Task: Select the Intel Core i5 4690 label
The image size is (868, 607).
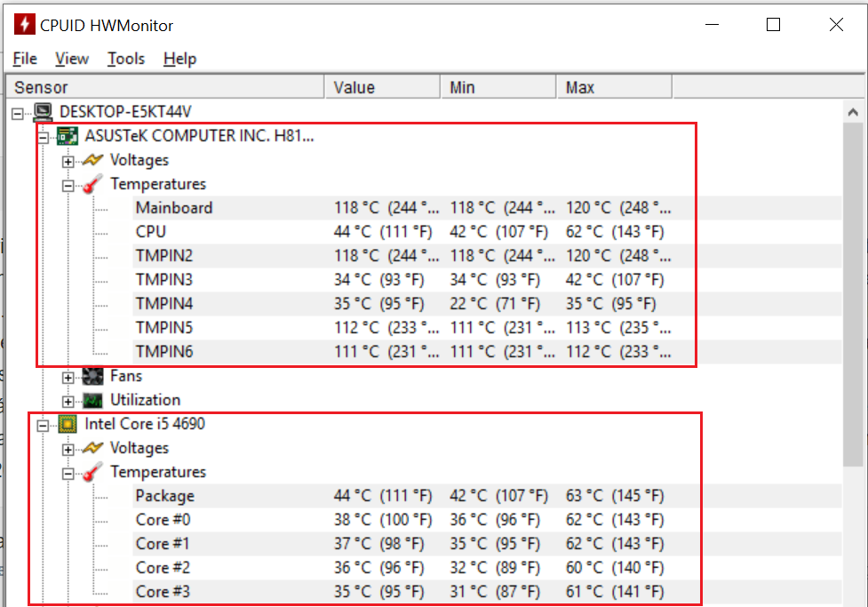Action: pyautogui.click(x=145, y=424)
